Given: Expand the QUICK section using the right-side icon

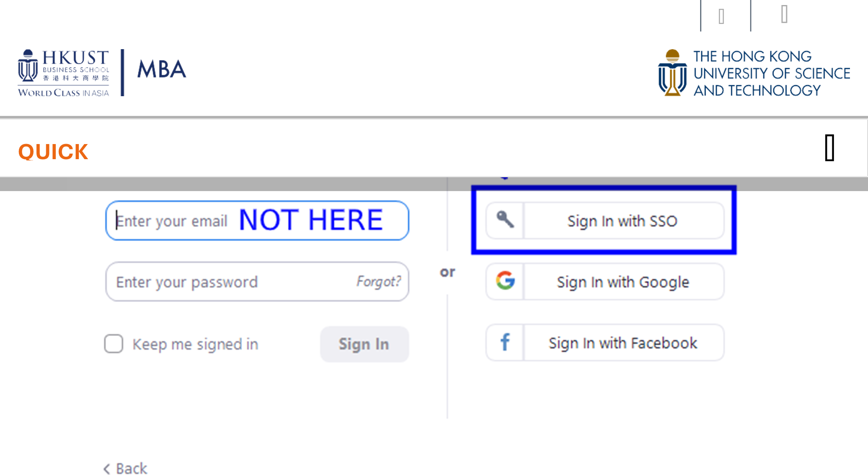Looking at the screenshot, I should tap(829, 148).
